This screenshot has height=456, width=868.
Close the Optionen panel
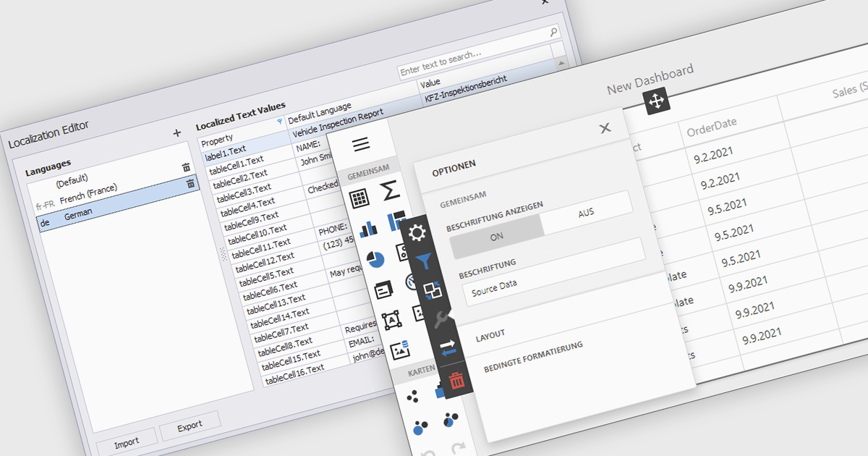click(x=605, y=128)
